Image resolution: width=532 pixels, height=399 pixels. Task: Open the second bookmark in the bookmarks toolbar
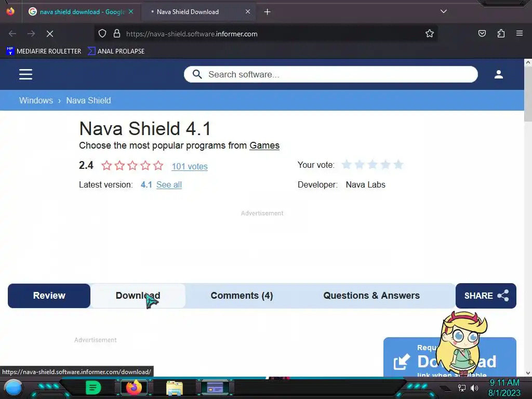(x=116, y=51)
